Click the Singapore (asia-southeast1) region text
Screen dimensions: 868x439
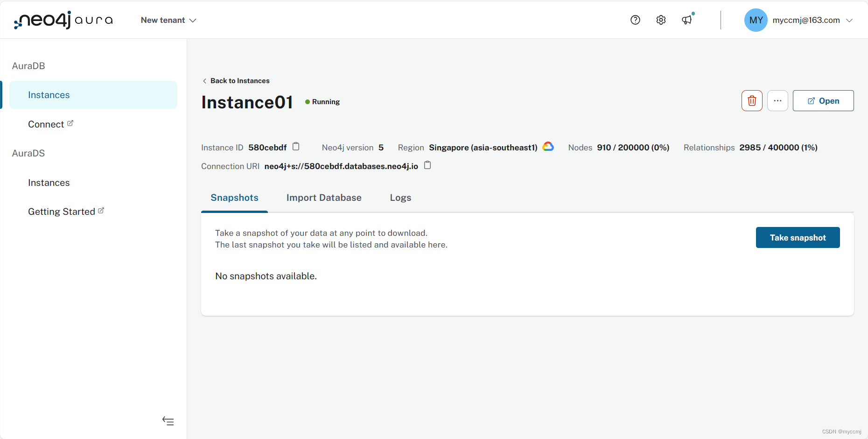point(483,148)
